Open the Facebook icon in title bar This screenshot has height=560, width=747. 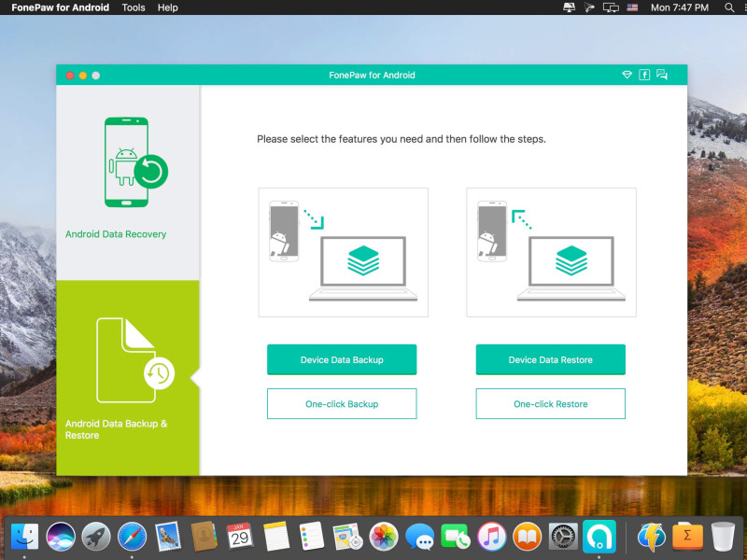tap(644, 75)
